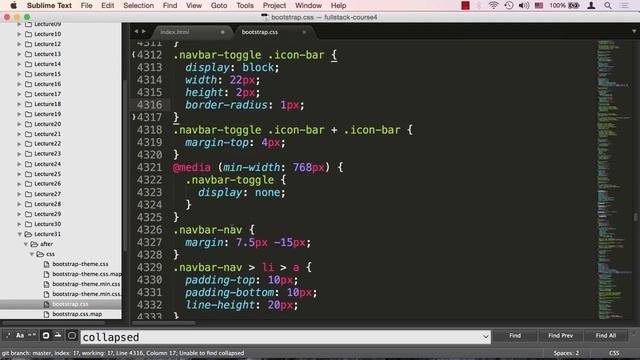Click the Find Prev button
Viewport: 640px width, 360px height.
click(x=560, y=336)
